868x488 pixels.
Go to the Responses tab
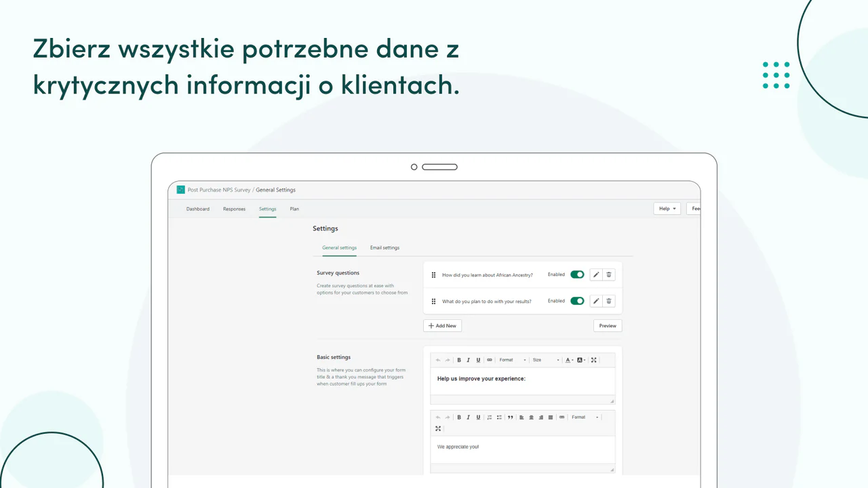tap(234, 209)
